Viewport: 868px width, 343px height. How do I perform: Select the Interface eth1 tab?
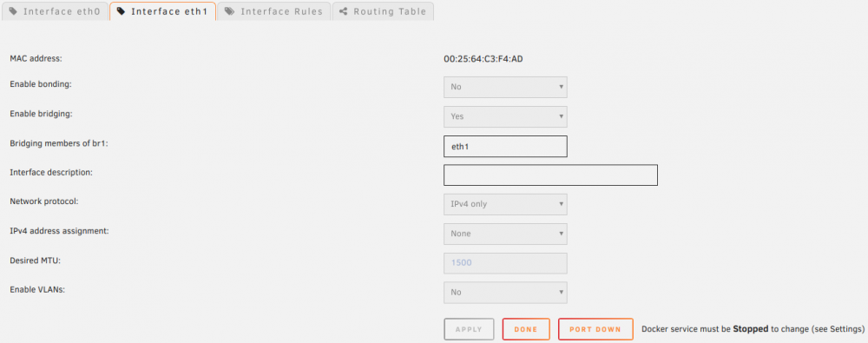click(x=162, y=11)
